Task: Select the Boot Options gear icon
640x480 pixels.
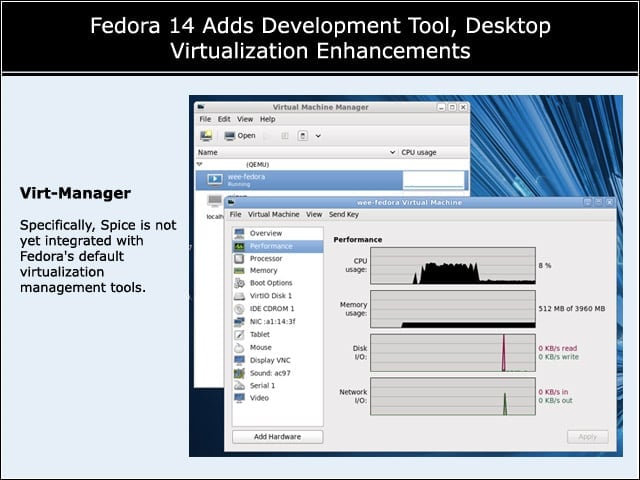Action: (x=239, y=283)
